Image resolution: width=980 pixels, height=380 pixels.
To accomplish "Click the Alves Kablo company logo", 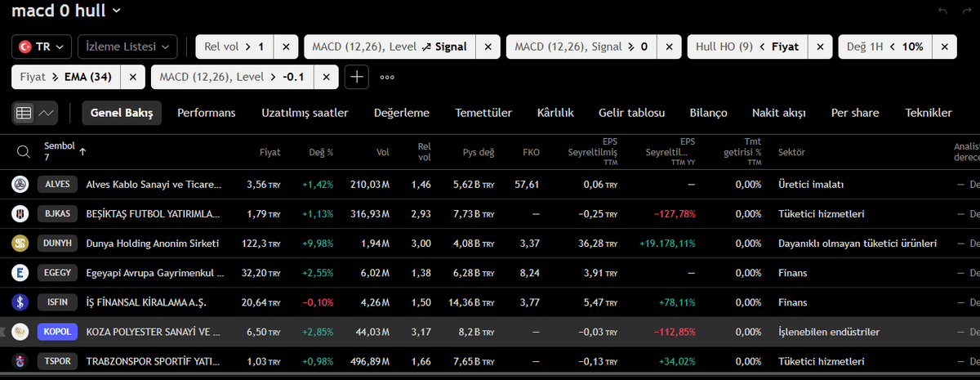I will pos(20,184).
